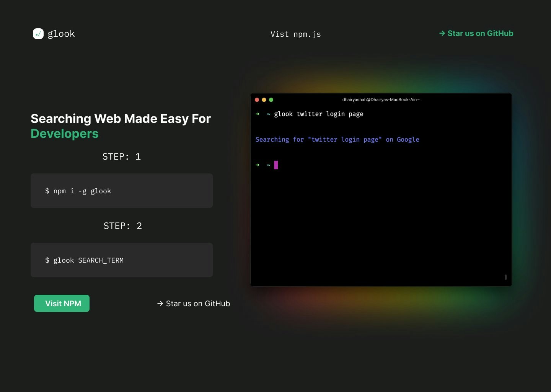
Task: Click the Searching Web Made Easy For heading
Action: pos(121,119)
